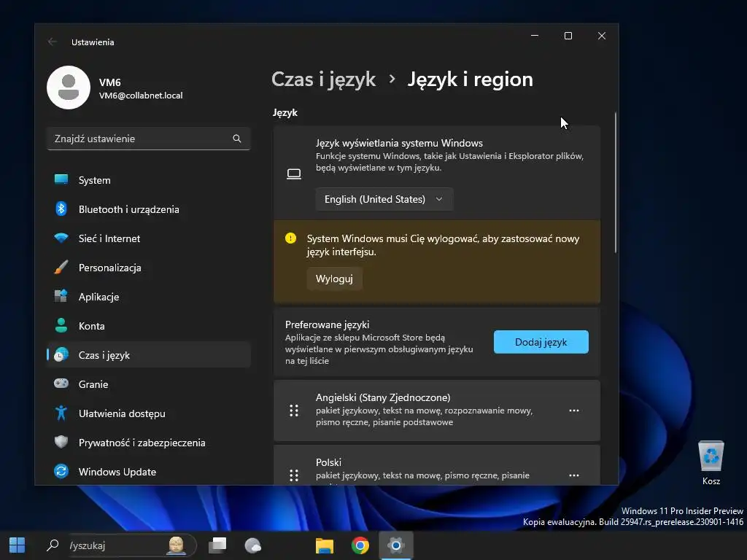Click the chevron between Czas i język and Język i region

392,79
